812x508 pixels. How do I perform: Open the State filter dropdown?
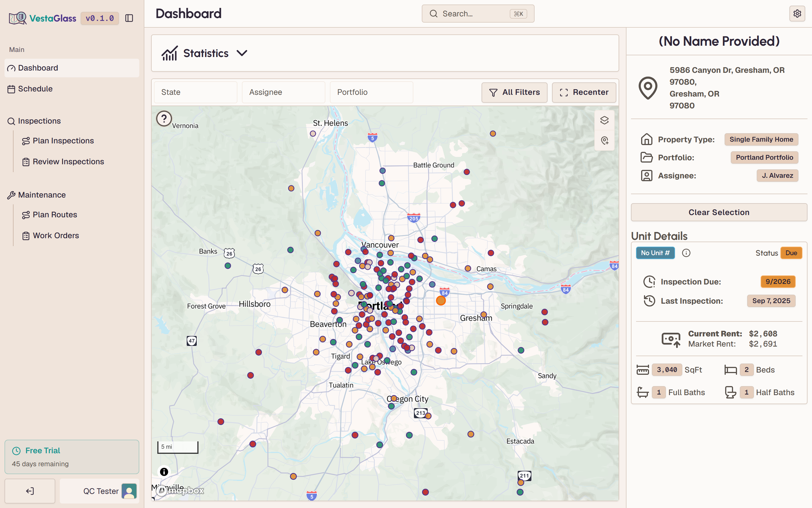[196, 92]
